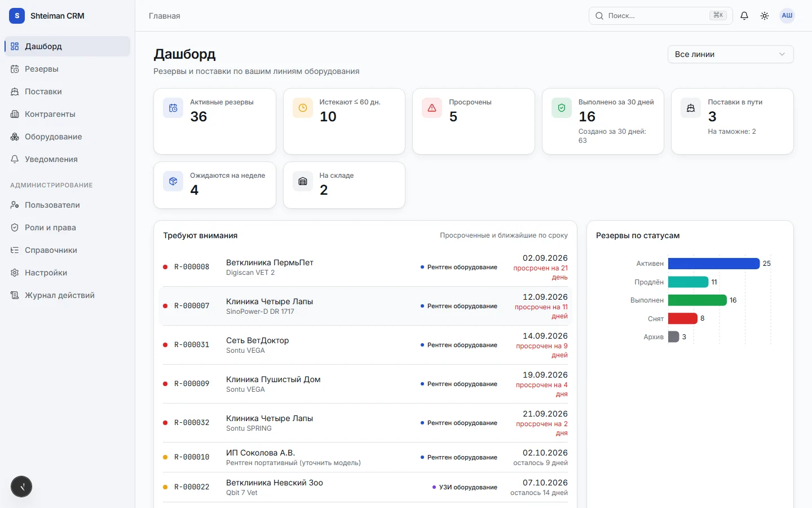Viewport: 812px width, 508px height.
Task: Open Поставки section in sidebar
Action: (68, 91)
